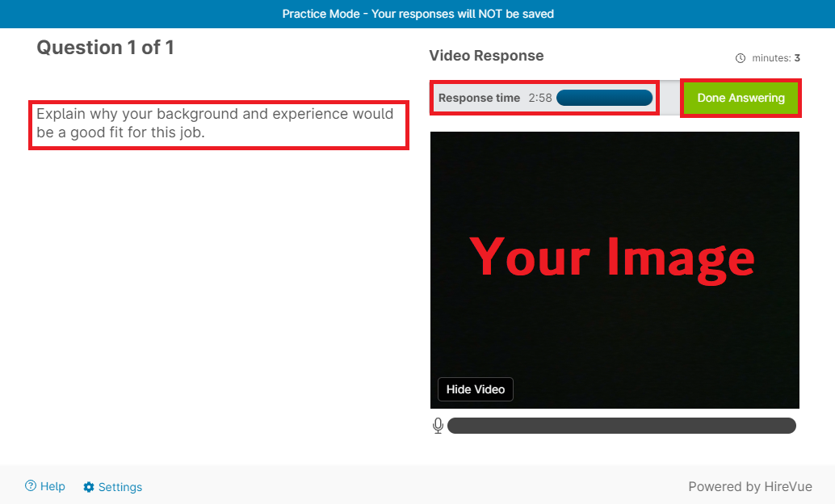
Task: Hide the video preview with Hide Video
Action: coord(475,389)
